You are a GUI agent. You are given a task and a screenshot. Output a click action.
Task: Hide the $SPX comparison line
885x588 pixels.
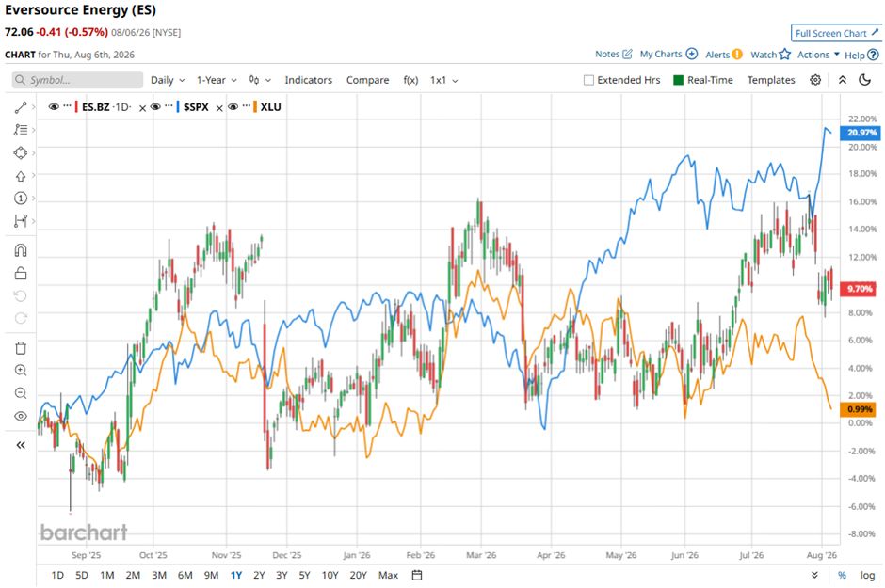click(155, 107)
